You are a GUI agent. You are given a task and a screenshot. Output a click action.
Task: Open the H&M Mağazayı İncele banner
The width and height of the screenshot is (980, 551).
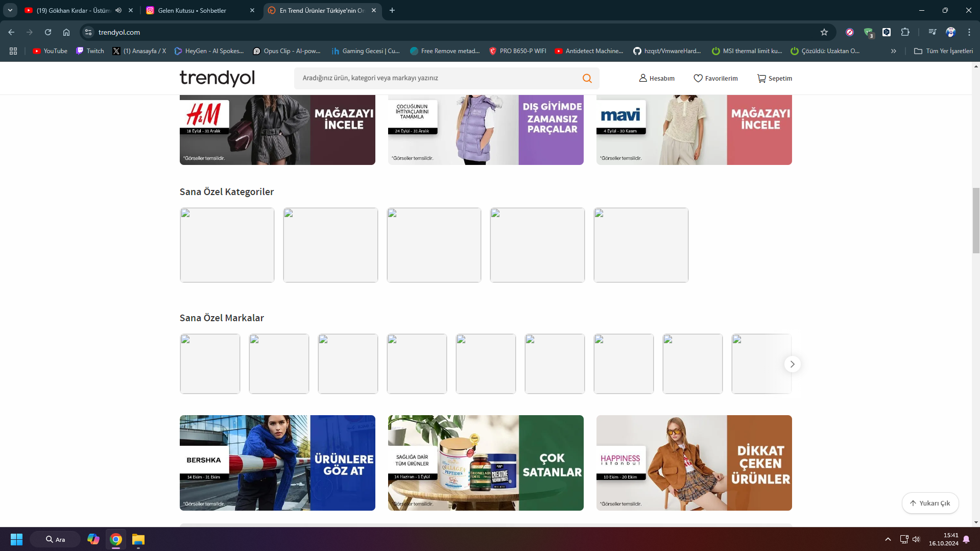[x=277, y=130]
